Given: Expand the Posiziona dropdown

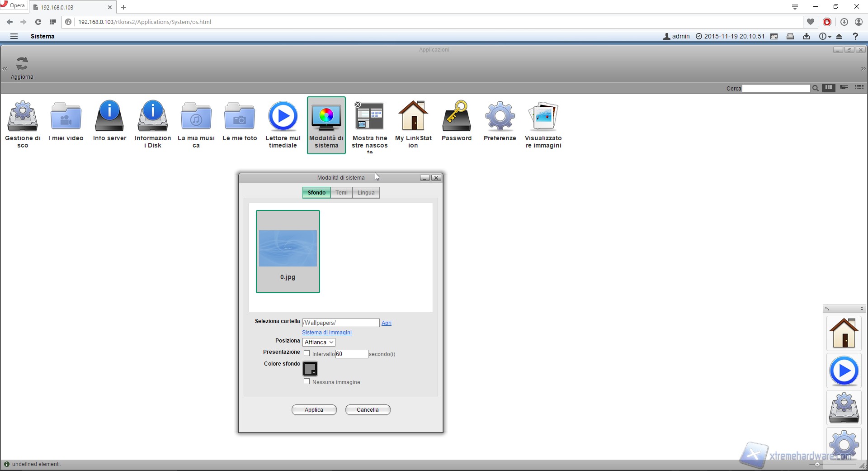Looking at the screenshot, I should pyautogui.click(x=319, y=343).
